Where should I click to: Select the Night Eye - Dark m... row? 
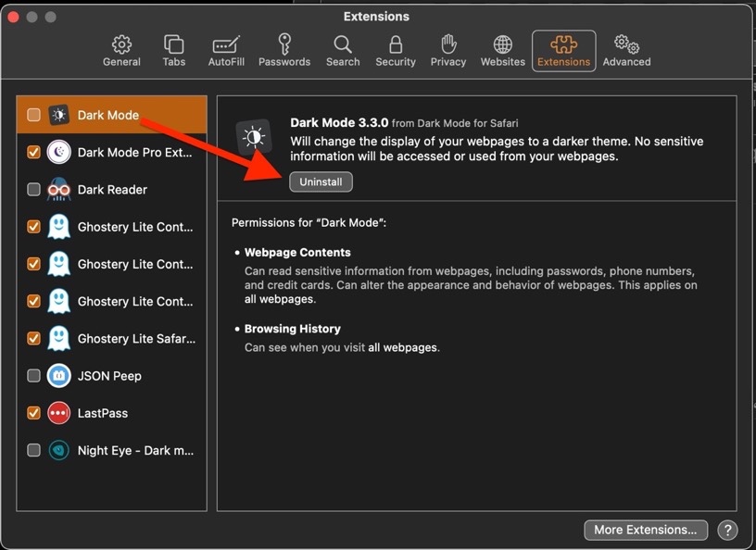pyautogui.click(x=112, y=450)
